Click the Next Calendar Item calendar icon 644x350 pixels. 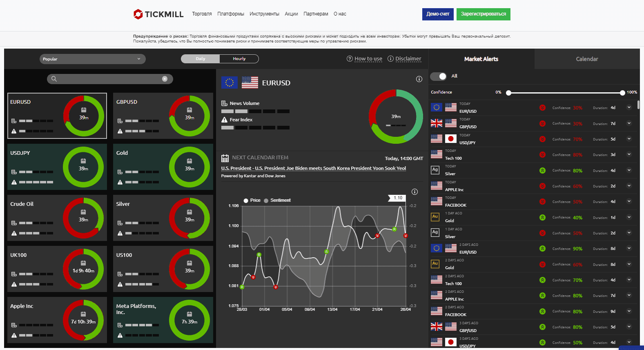click(x=225, y=158)
